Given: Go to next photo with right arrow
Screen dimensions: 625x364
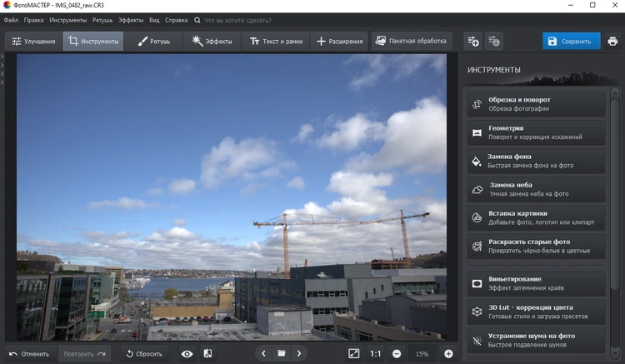Looking at the screenshot, I should click(299, 354).
